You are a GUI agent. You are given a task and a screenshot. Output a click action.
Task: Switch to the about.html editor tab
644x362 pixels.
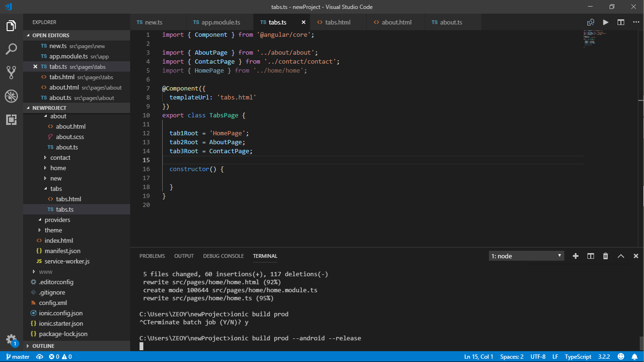point(396,22)
